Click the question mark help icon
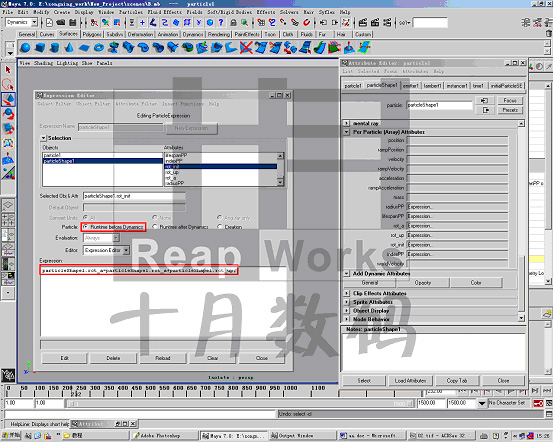 [x=221, y=23]
